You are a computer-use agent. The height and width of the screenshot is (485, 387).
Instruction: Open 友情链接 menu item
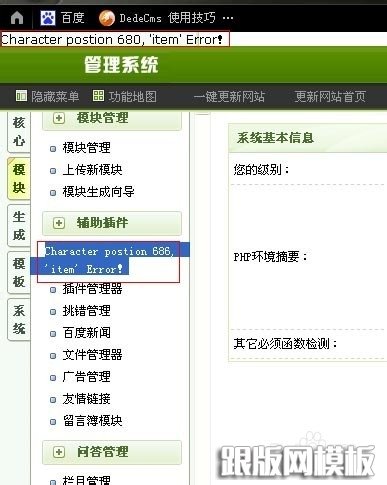click(86, 399)
